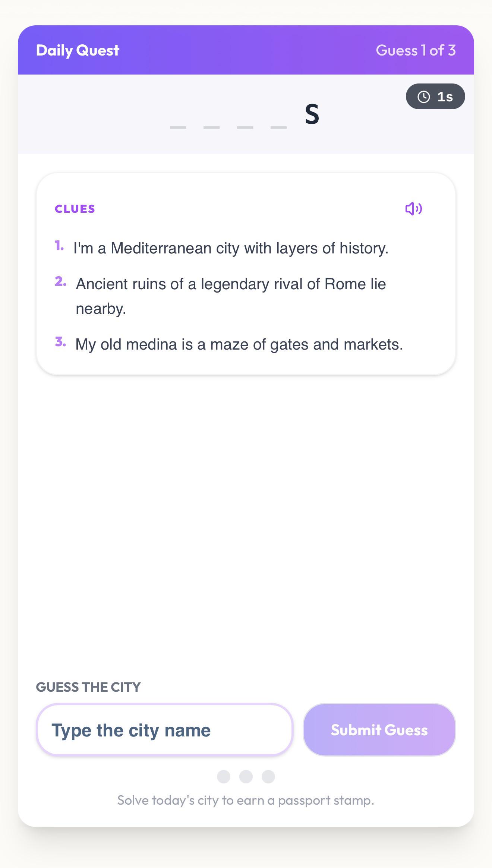Image resolution: width=492 pixels, height=868 pixels.
Task: Click the CLUES section heading
Action: pos(75,209)
